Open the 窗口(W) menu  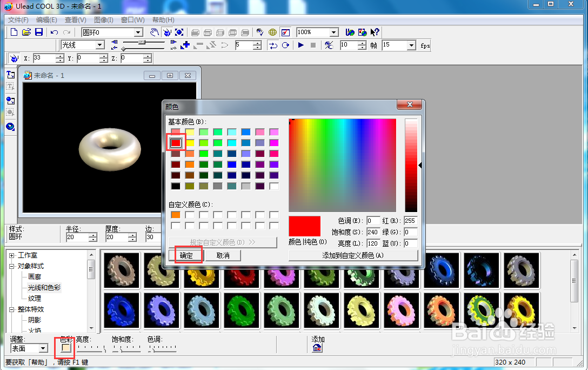[x=133, y=20]
